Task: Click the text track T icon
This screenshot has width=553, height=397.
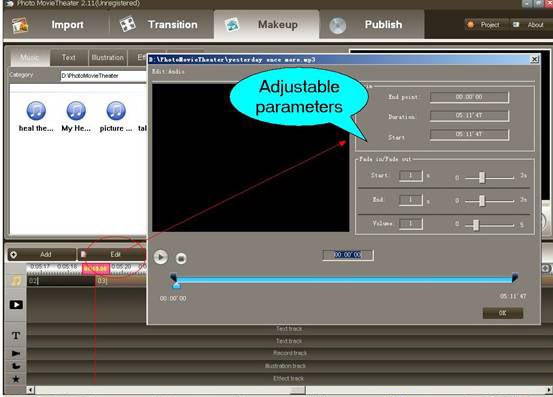Action: point(16,335)
